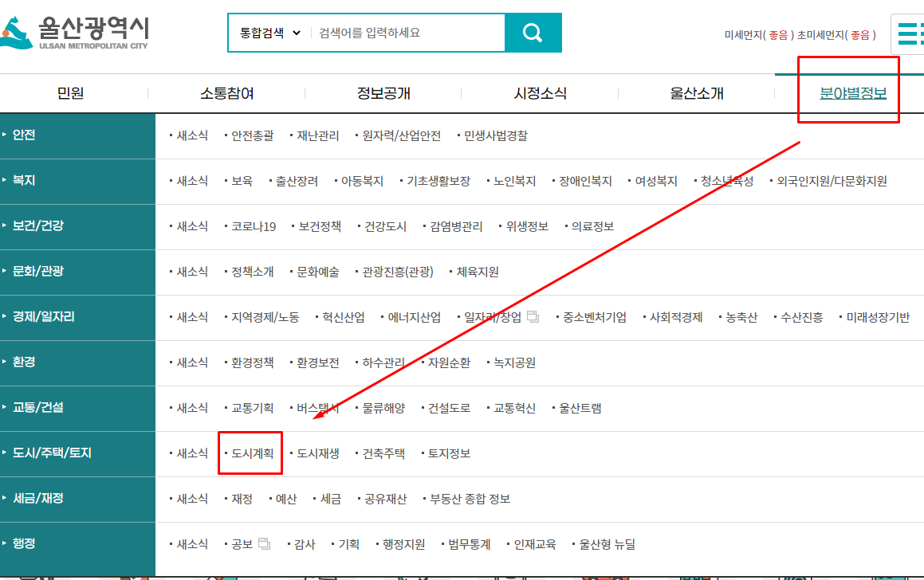Viewport: 924px width, 580px height.
Task: Open the 울산트램 link
Action: (x=580, y=408)
